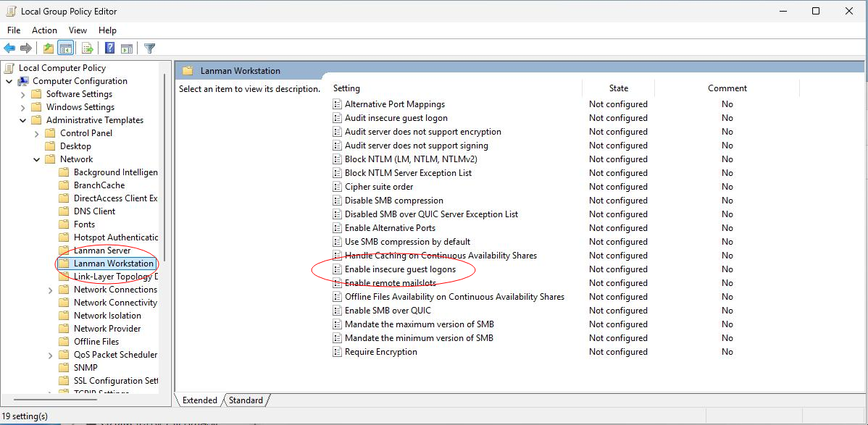Click the Forward arrow toolbar icon
Viewport: 868px width, 425px height.
coord(26,49)
